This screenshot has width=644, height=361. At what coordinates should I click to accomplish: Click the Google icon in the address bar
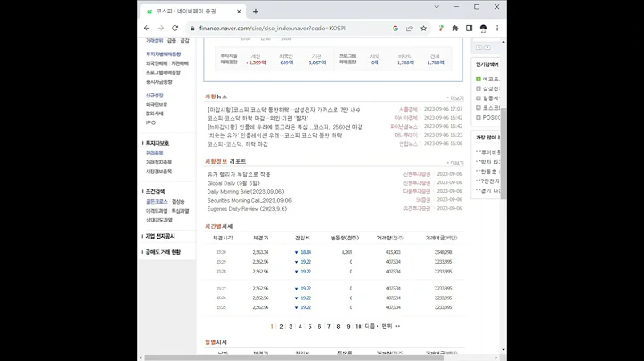[395, 29]
